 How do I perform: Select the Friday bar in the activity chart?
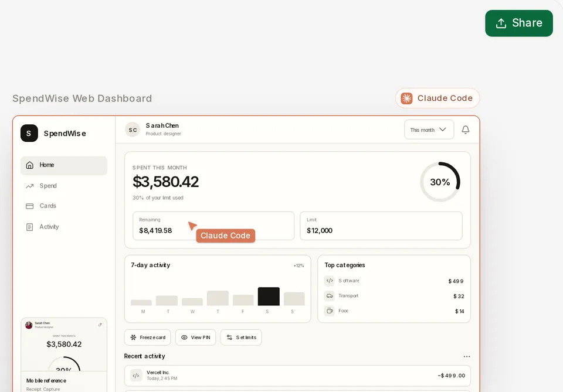point(243,300)
